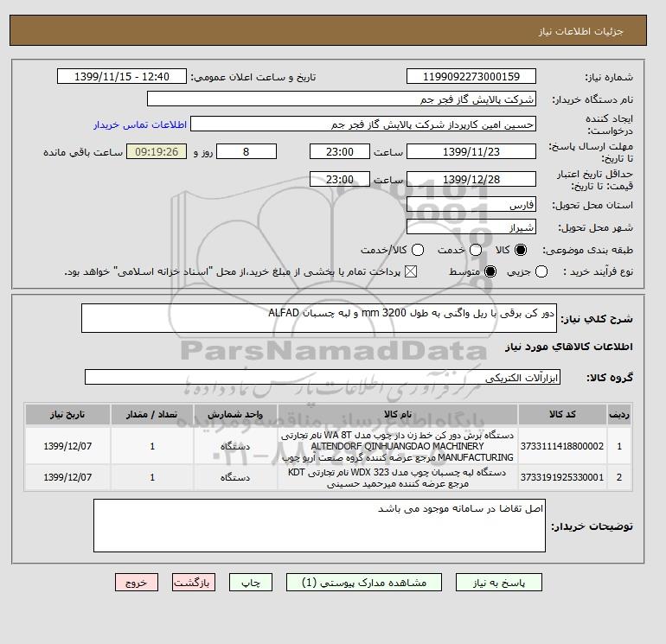Viewport: 666px width, 644px height.
Task: Click the بازگشت back button
Action: (194, 583)
